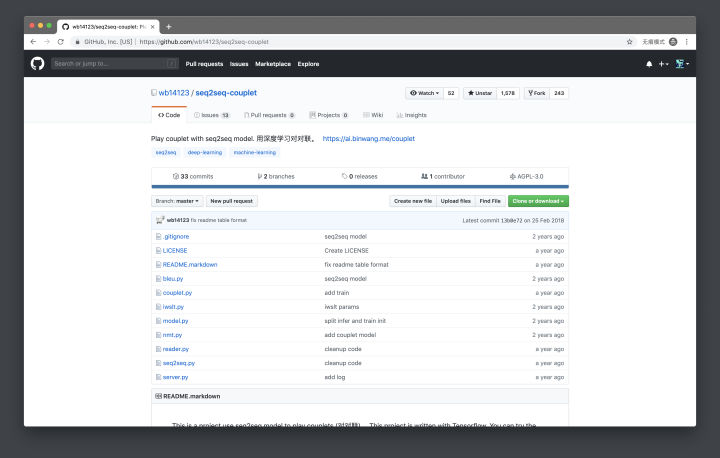Click the incognito profile icon
Image resolution: width=720 pixels, height=458 pixels.
click(x=673, y=42)
